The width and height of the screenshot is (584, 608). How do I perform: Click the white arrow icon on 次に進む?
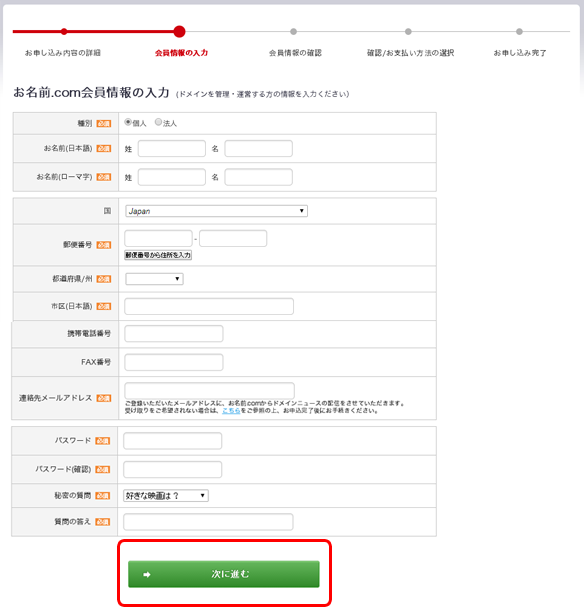click(147, 574)
